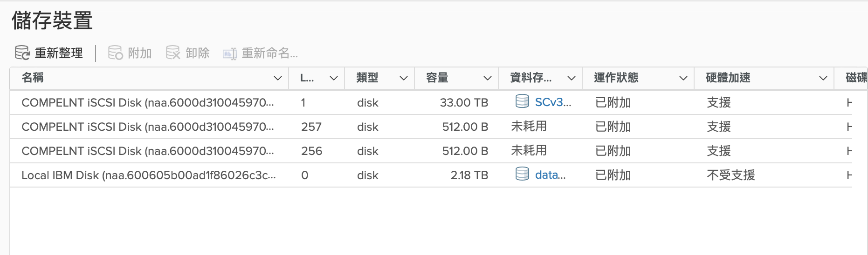This screenshot has width=868, height=255.
Task: Select the Local IBM Disk row
Action: coord(431,175)
